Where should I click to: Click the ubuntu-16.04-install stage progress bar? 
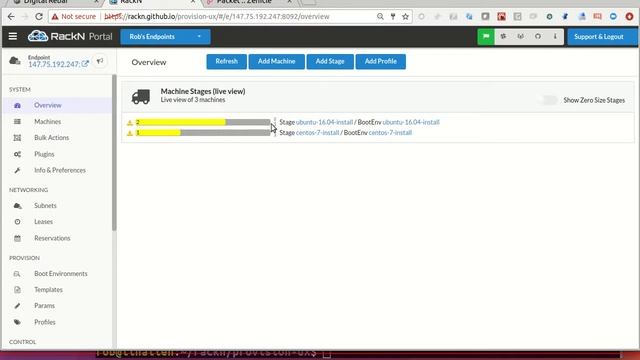click(x=203, y=122)
